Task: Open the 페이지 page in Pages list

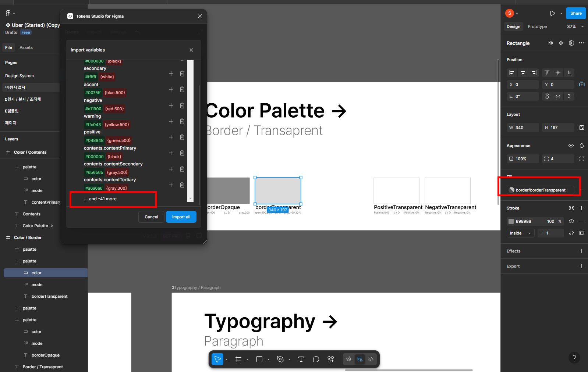Action: tap(11, 123)
